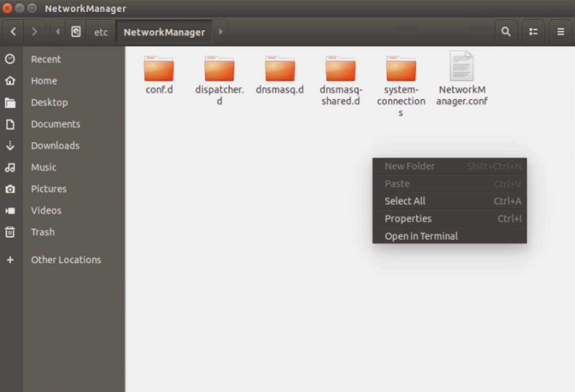Choose New Folder in context menu
The height and width of the screenshot is (392, 575).
point(449,166)
